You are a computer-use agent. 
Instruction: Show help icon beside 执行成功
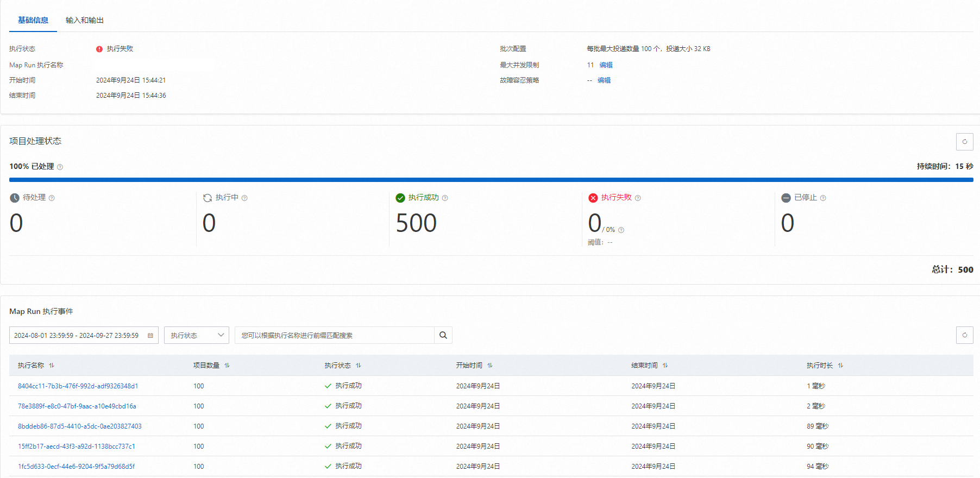click(445, 198)
